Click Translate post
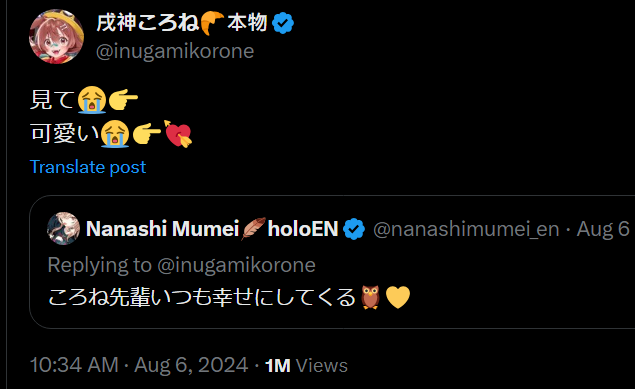Viewport: 635px width, 389px height. [88, 167]
